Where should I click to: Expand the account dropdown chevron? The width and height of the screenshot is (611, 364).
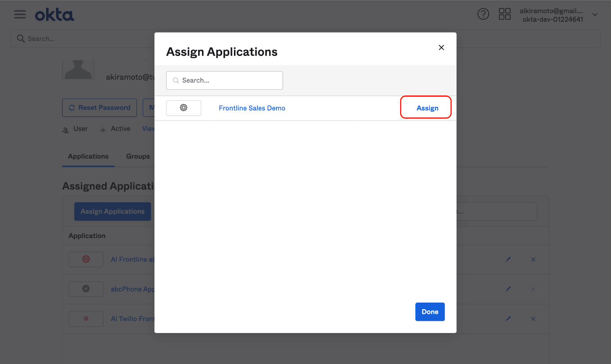[595, 15]
